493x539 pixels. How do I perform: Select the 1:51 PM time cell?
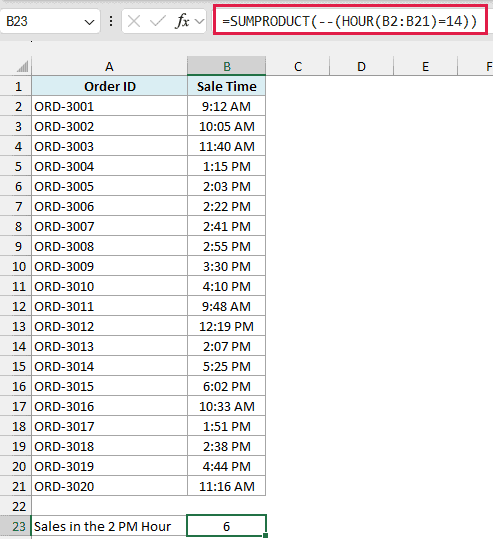pyautogui.click(x=227, y=426)
